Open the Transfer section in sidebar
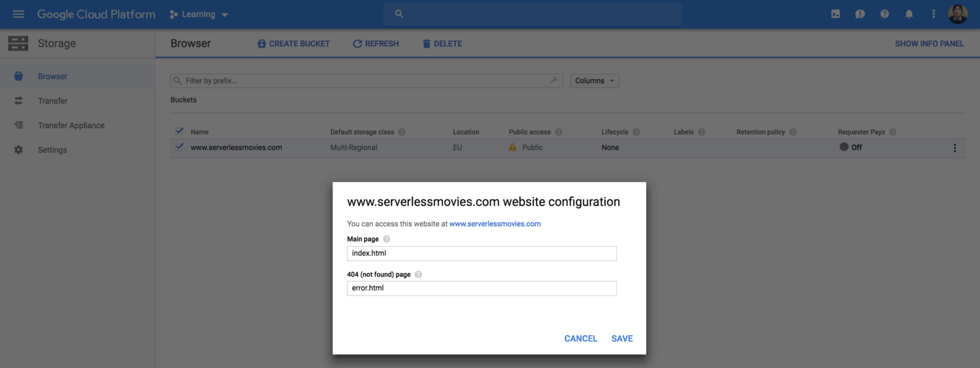Screen dimensions: 980x368 pos(53,101)
